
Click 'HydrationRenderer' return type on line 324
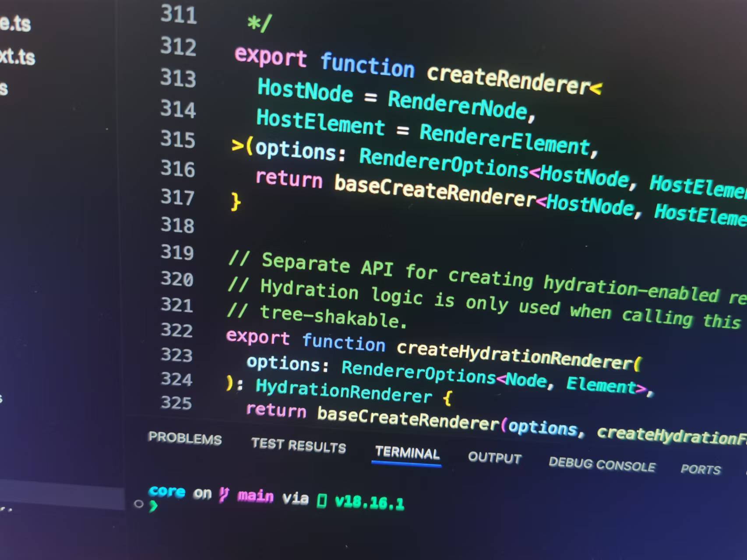pos(344,391)
